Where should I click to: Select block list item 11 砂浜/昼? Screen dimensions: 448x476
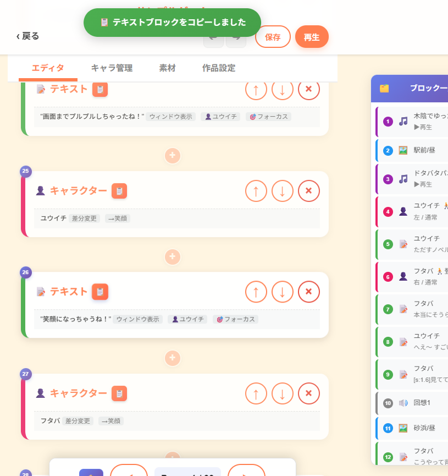pos(412,428)
